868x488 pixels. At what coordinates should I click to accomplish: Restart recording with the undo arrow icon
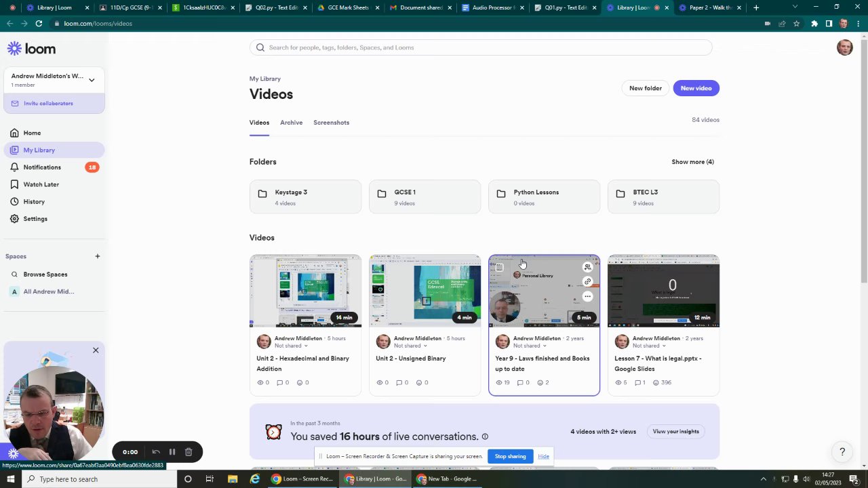coord(156,452)
